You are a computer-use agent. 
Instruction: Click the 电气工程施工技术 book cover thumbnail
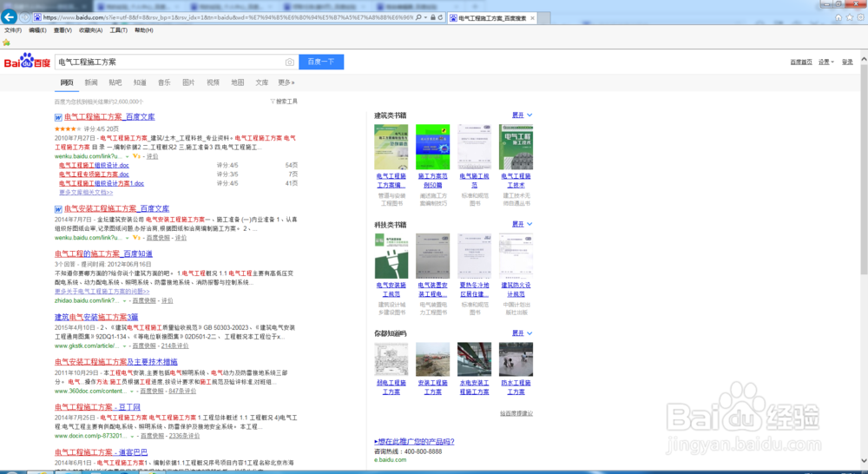coord(516,147)
